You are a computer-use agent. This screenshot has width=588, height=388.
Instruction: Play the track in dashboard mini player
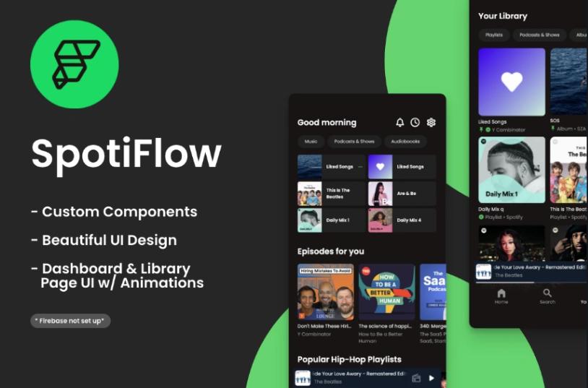(432, 378)
